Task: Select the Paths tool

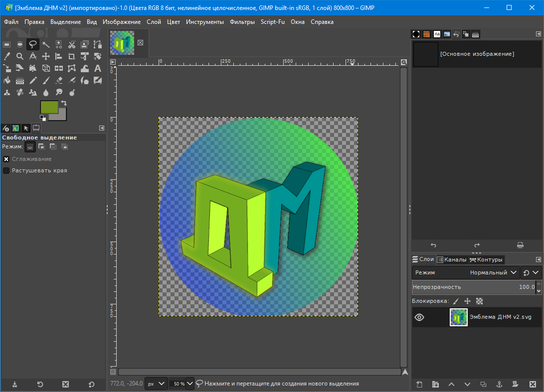Action: pos(98,44)
